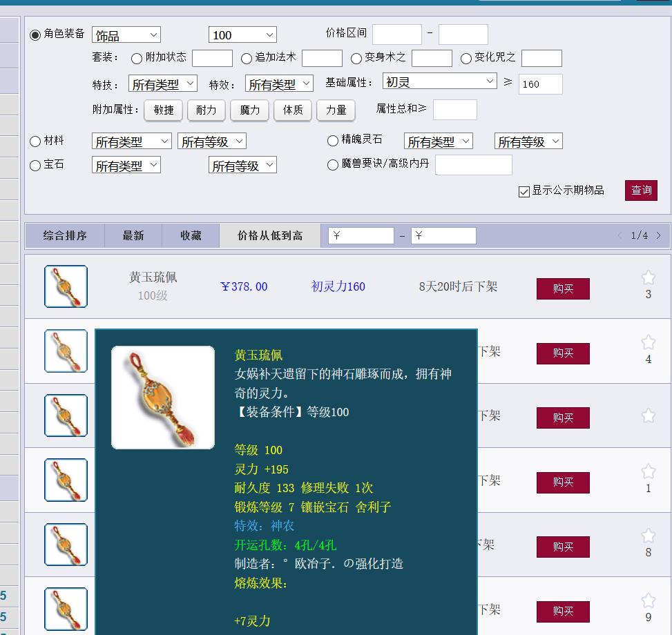Click the 价格区间 minimum price input field
Screen dimensions: 672x635
pos(396,33)
